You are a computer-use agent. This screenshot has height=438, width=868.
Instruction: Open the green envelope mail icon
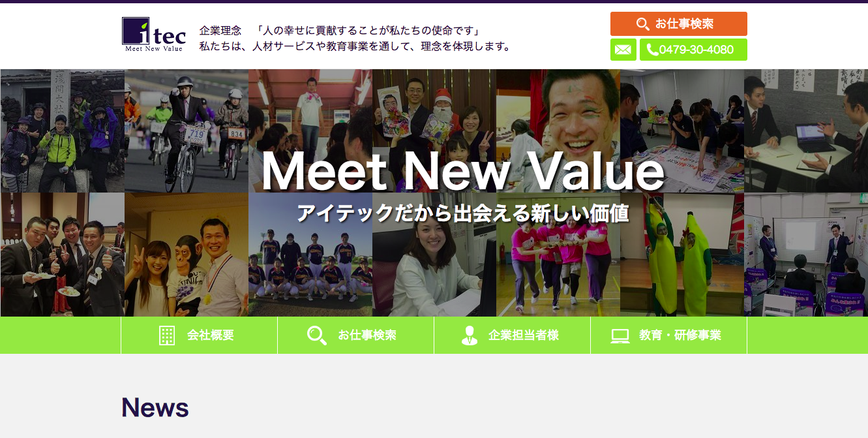click(623, 50)
